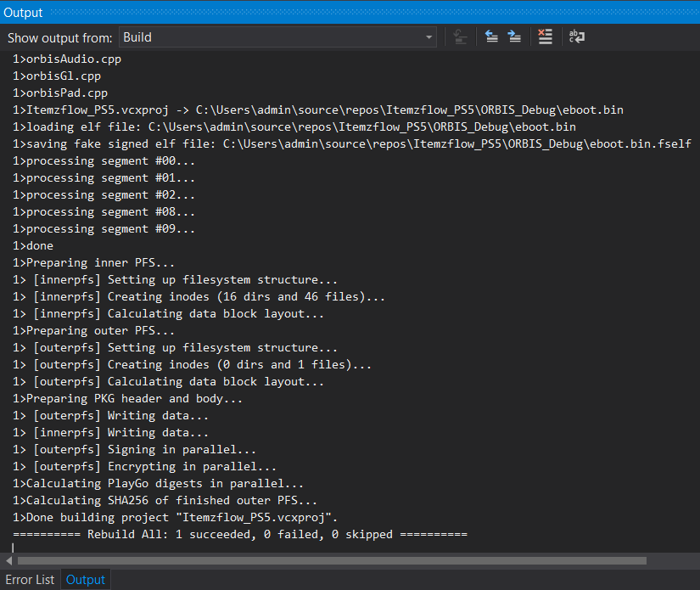Screen dimensions: 700x590
Task: Click the horizontal scrollbar thumb
Action: click(x=332, y=560)
